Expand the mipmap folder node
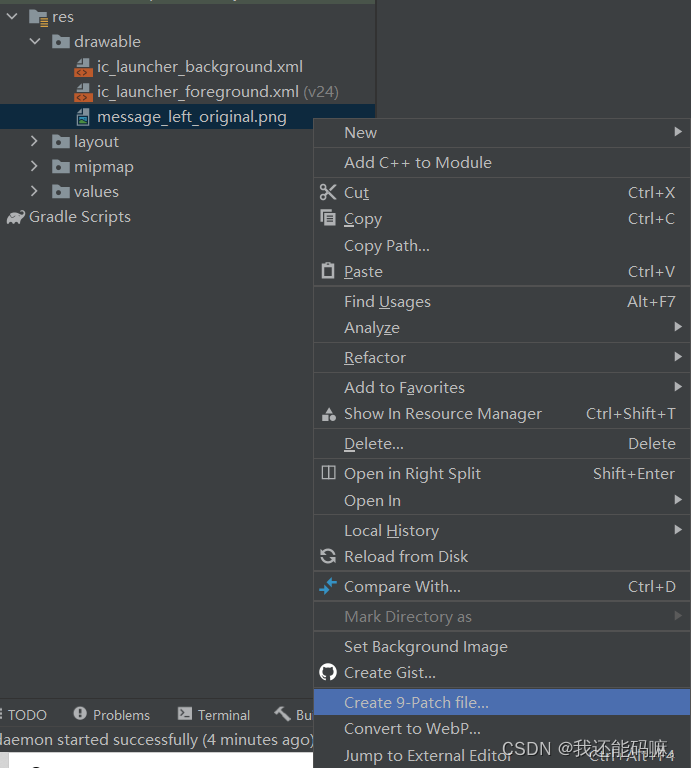 34,167
